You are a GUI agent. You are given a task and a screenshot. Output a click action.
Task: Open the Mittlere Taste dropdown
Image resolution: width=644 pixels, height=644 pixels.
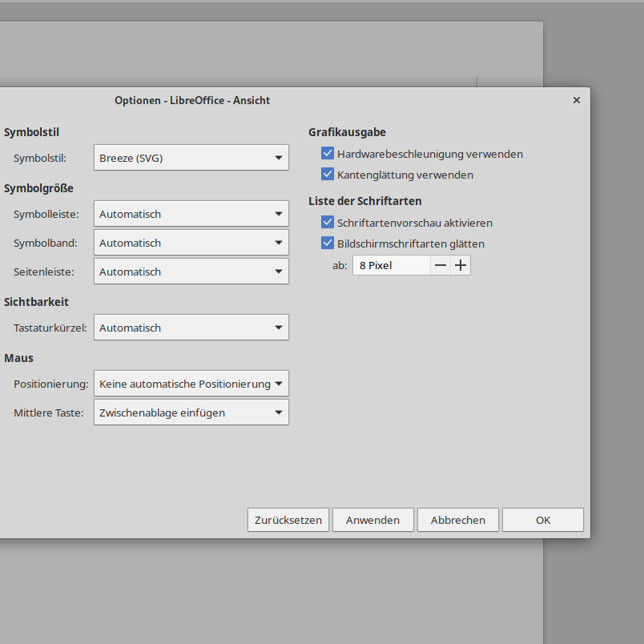(191, 413)
